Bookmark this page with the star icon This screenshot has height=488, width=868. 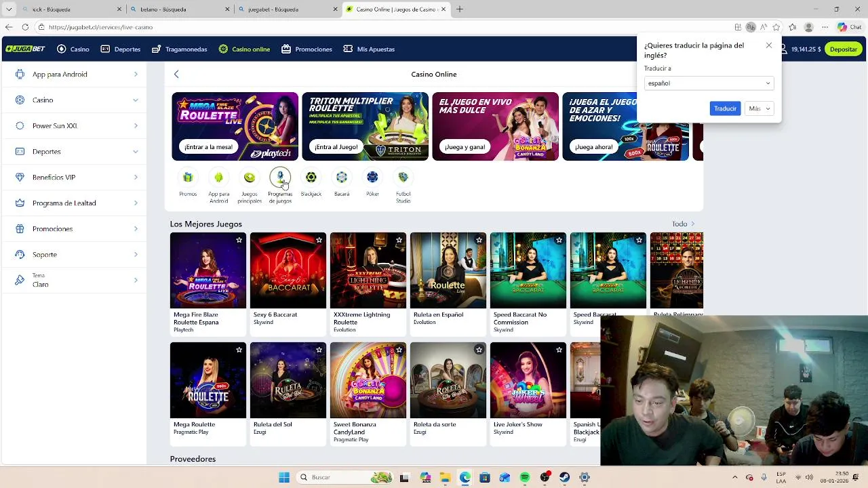coord(776,27)
